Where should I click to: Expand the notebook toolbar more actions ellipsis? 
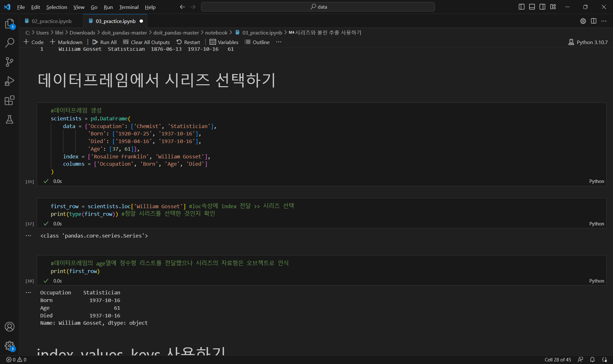tap(279, 42)
